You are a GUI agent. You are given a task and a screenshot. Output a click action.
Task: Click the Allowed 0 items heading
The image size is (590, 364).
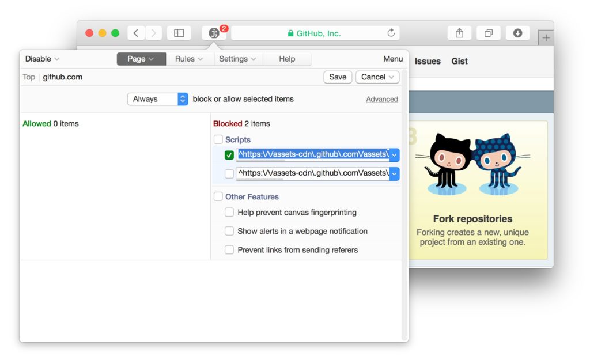[51, 124]
